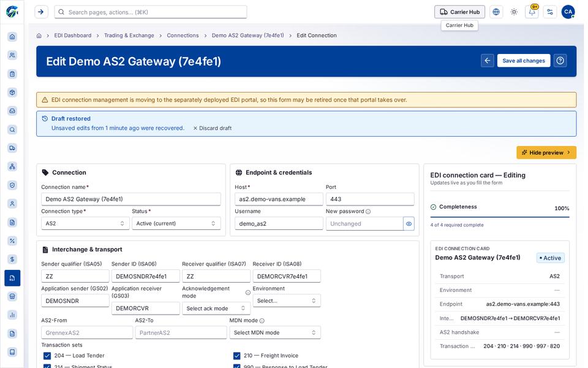Click the AS2-From input field
Screen dimensions: 588x368
87,332
